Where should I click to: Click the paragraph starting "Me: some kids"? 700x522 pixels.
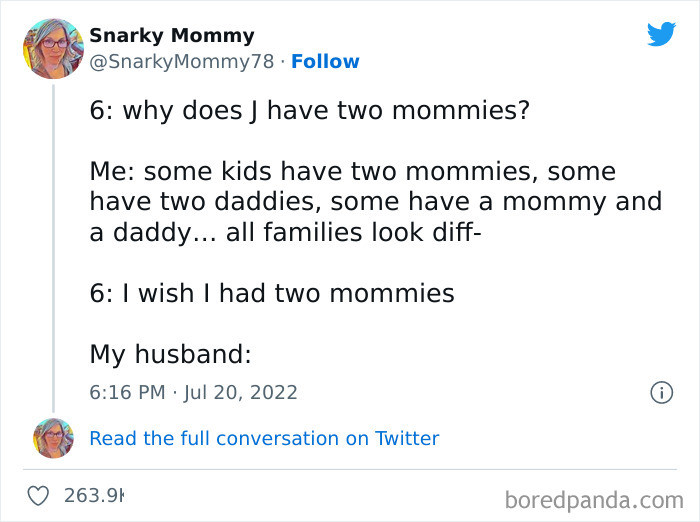tap(375, 202)
